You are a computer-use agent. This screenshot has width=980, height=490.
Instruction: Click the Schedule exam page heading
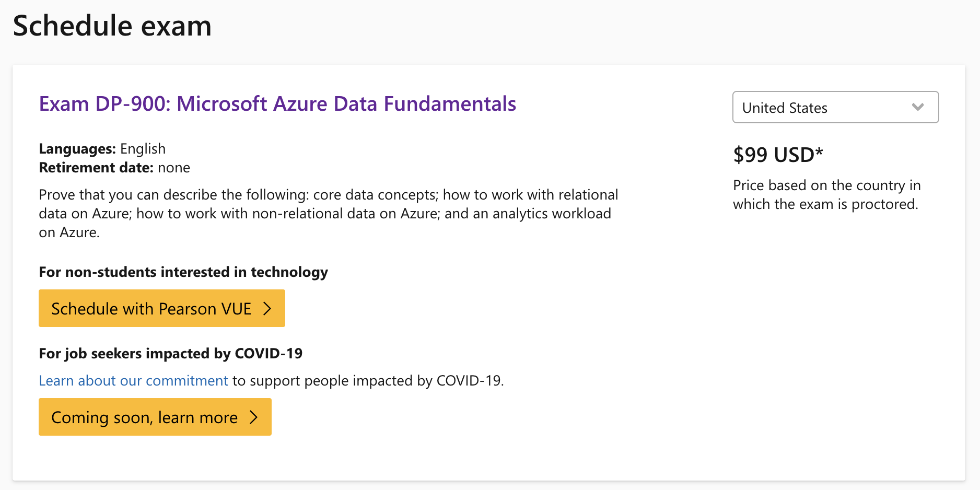pos(112,26)
